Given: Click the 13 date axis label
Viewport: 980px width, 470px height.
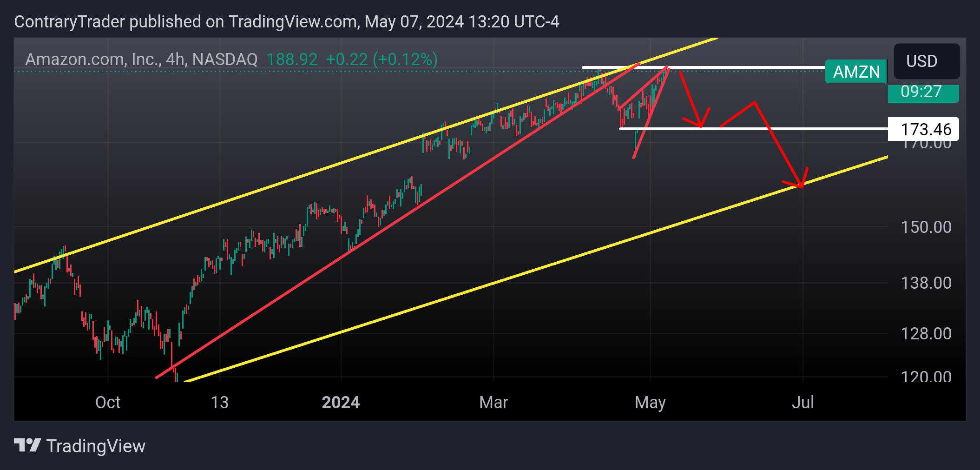Looking at the screenshot, I should click(x=219, y=402).
